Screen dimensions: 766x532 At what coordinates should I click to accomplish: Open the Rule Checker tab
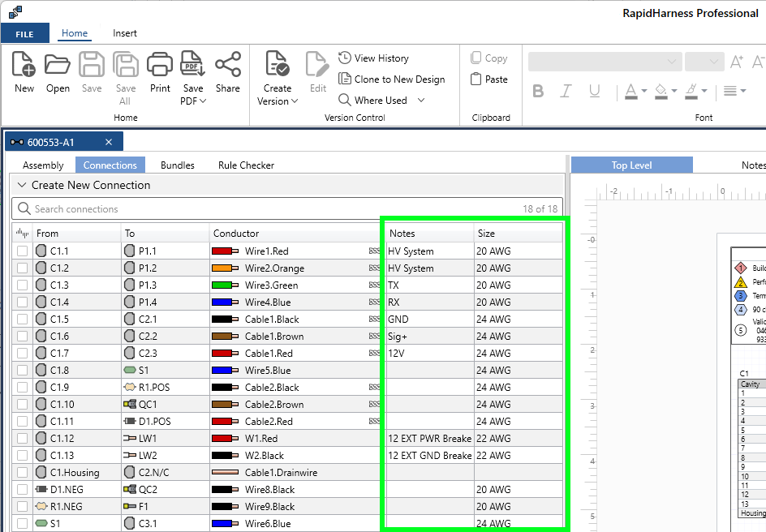tap(246, 165)
